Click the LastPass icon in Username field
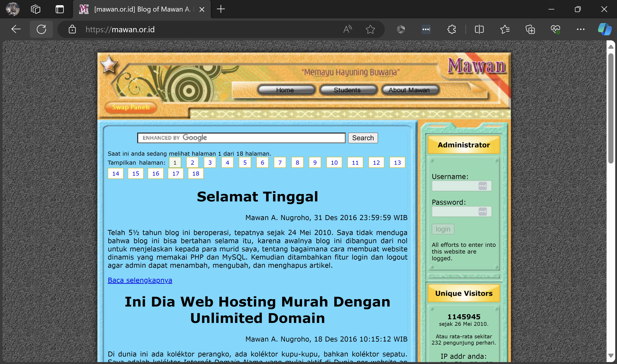 (x=483, y=186)
